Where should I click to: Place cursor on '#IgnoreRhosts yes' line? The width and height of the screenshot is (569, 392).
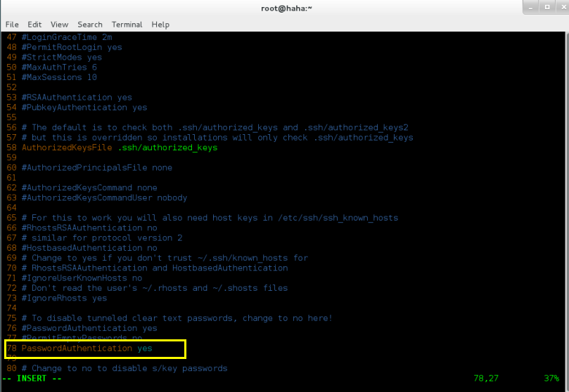tap(64, 298)
